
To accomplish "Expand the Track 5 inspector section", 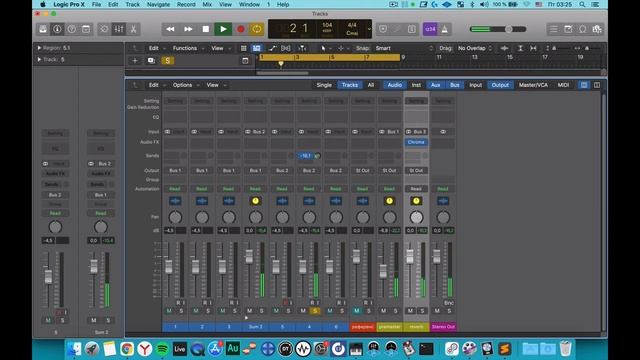I will pos(39,60).
